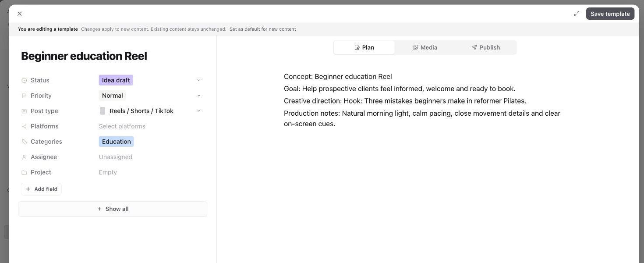Click the Add field button
The height and width of the screenshot is (263, 644).
(x=42, y=189)
